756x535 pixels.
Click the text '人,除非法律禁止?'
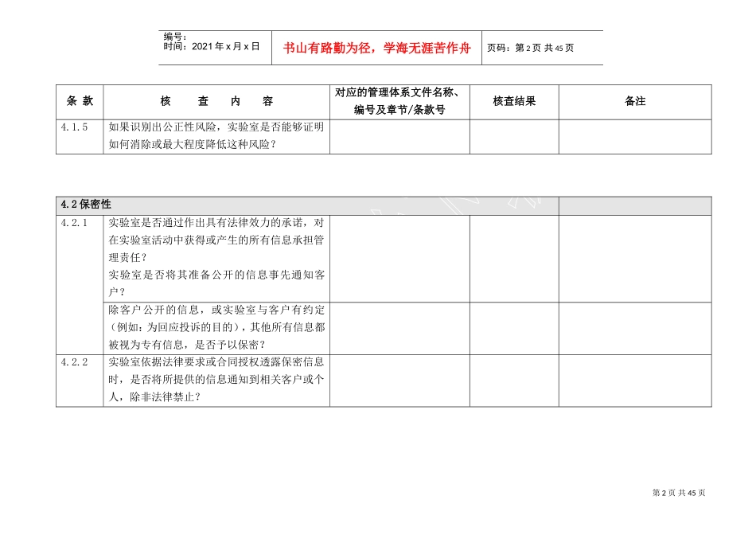(x=154, y=396)
